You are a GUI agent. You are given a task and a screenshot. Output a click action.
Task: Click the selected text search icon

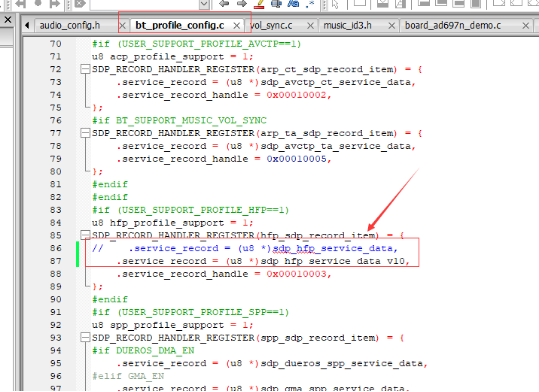pyautogui.click(x=276, y=3)
